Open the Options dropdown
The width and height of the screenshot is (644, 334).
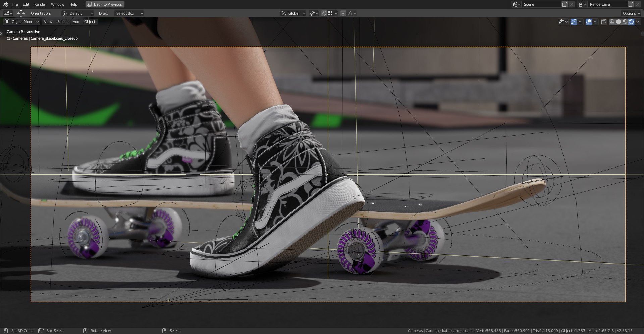click(x=631, y=13)
